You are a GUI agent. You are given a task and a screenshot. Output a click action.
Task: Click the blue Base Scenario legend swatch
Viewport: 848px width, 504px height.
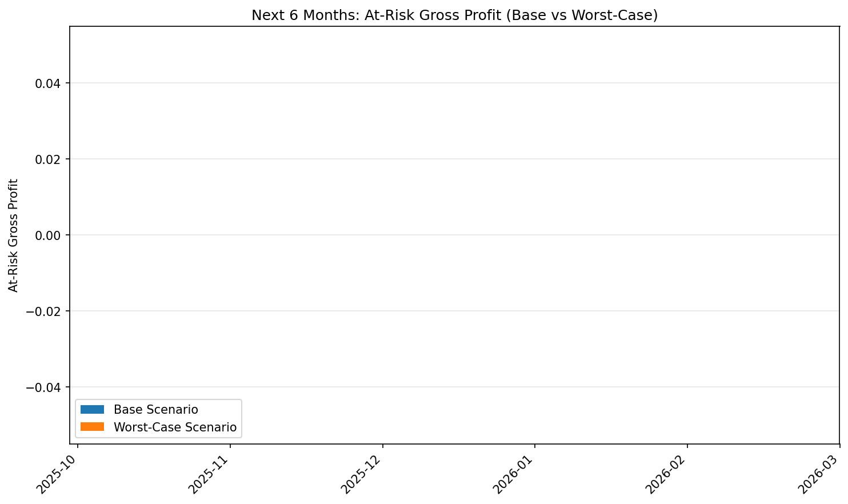pyautogui.click(x=93, y=409)
